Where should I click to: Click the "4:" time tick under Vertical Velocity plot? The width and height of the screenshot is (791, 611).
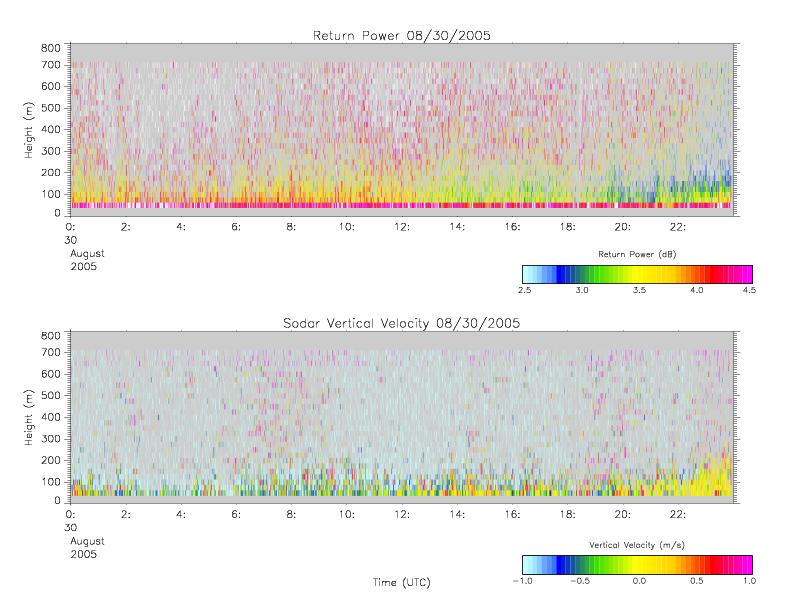pos(181,515)
